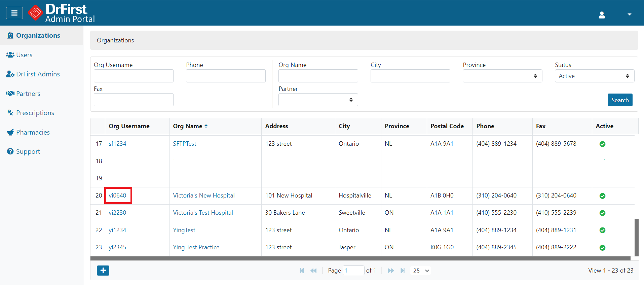This screenshot has height=285, width=644.
Task: Open the vi0640 organization link
Action: (x=117, y=195)
